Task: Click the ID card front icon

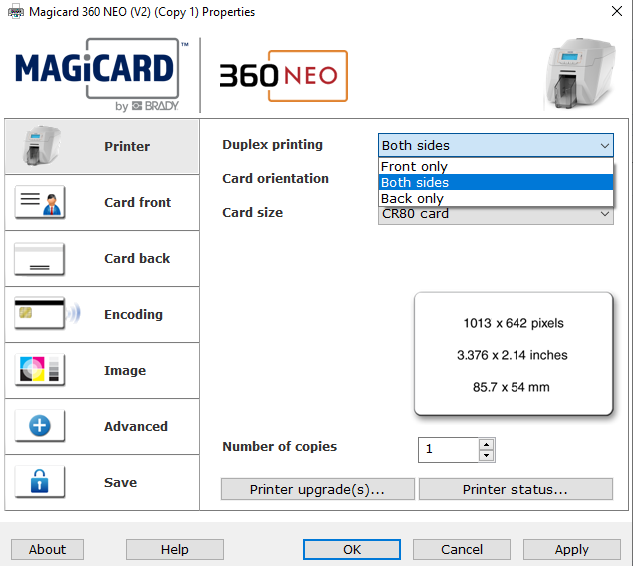Action: (40, 202)
